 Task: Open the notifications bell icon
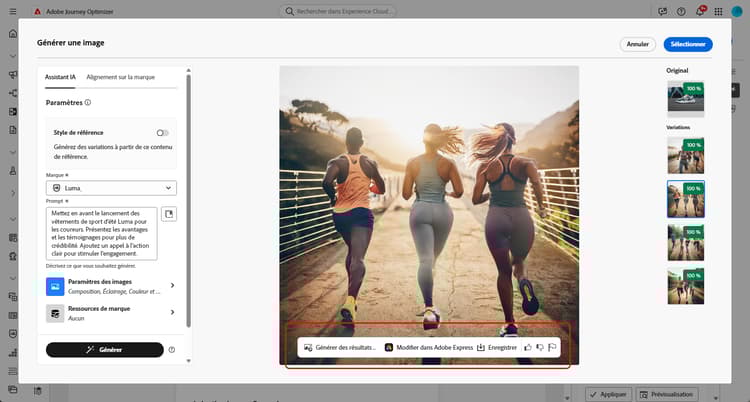[700, 11]
